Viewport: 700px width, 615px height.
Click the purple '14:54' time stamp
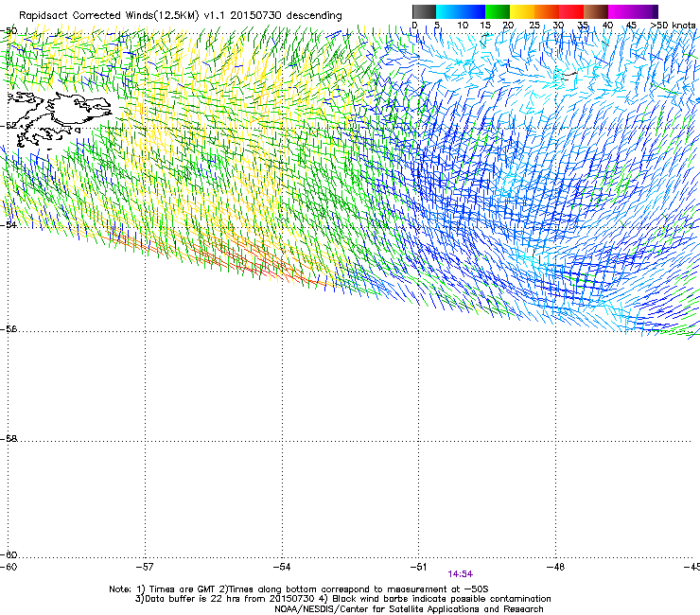pyautogui.click(x=461, y=574)
